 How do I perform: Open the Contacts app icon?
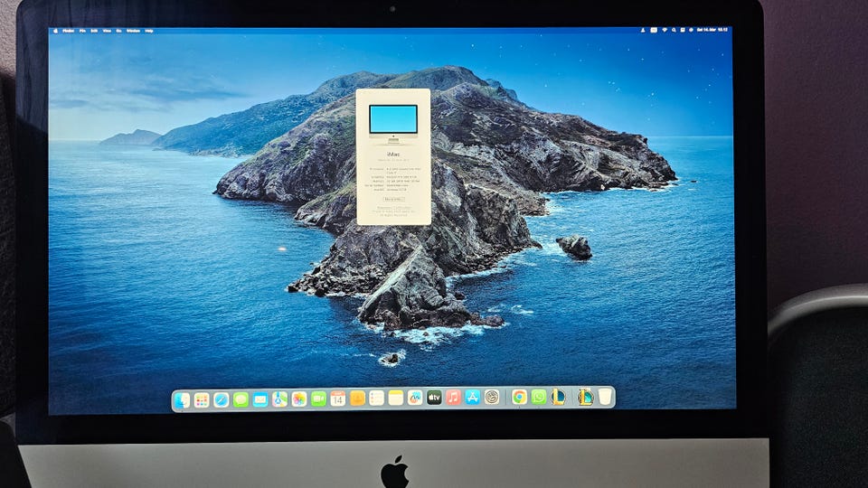357,399
